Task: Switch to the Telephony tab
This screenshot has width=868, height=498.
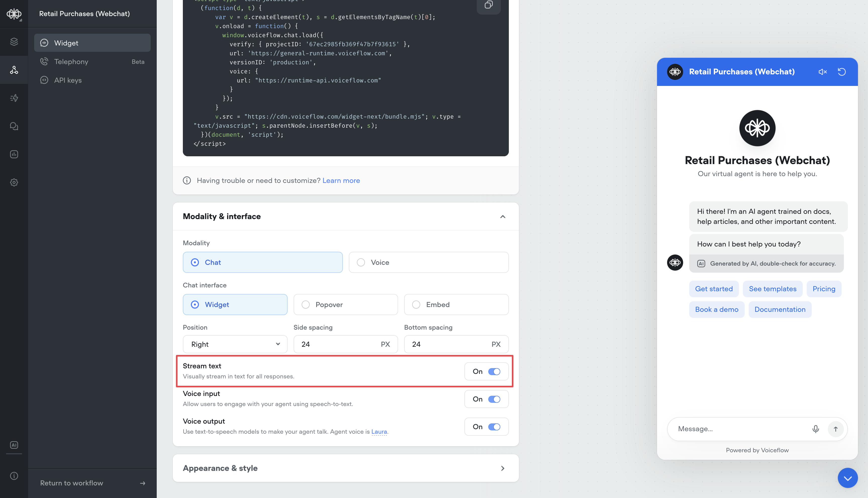Action: click(71, 62)
